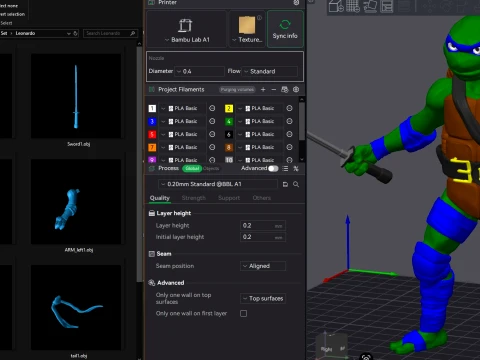Click Invert selection in the explorer ribbon
Viewport: 480px width, 360px height.
(x=12, y=14)
